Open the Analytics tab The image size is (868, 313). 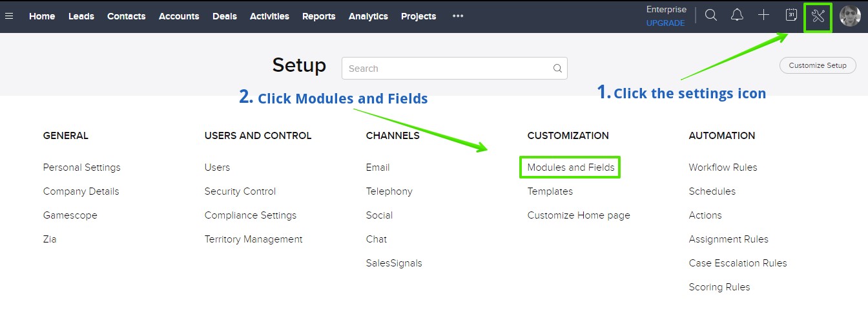pos(368,16)
